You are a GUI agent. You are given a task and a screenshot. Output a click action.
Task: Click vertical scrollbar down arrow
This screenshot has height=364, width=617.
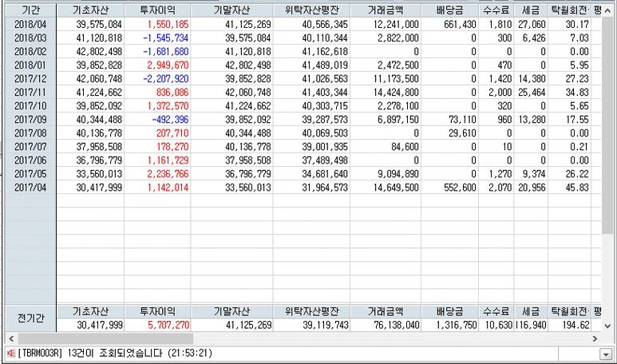tap(607, 326)
